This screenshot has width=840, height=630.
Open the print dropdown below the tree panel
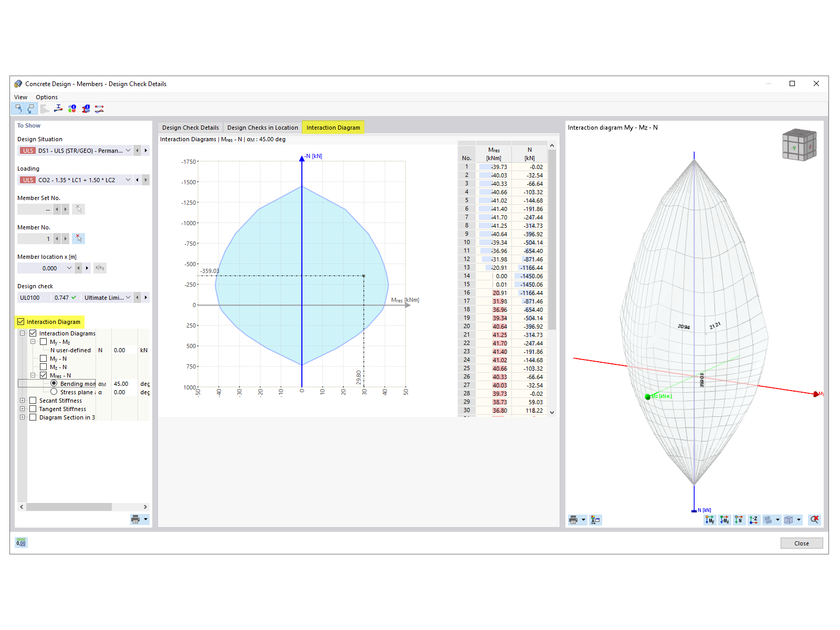[145, 519]
